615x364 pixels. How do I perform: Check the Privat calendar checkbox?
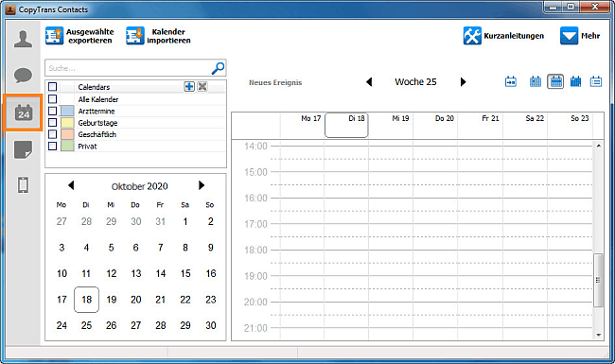click(x=53, y=147)
